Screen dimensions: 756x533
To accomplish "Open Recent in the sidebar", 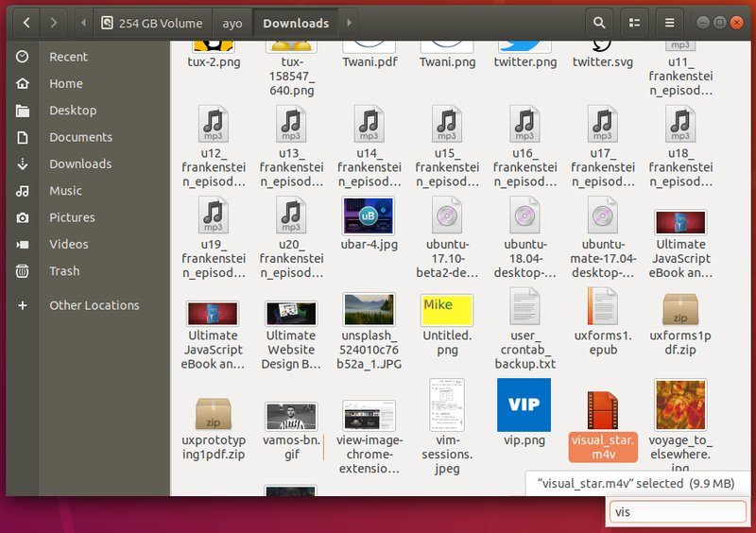I will (68, 57).
